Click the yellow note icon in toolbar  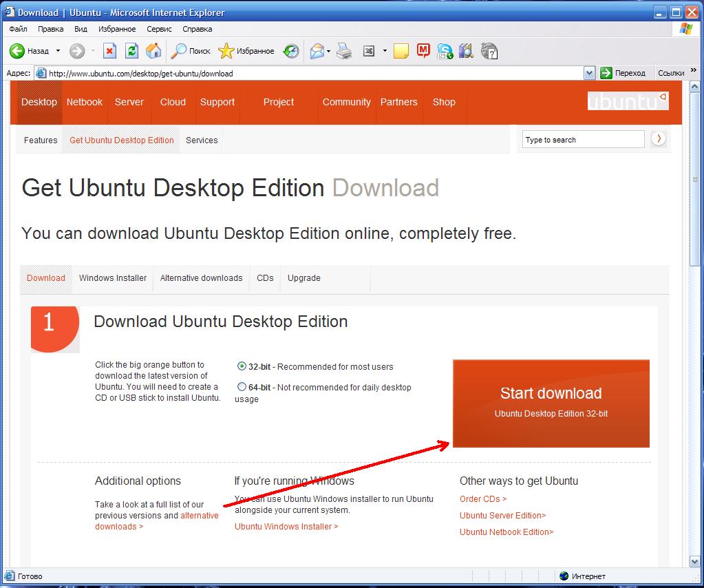401,51
